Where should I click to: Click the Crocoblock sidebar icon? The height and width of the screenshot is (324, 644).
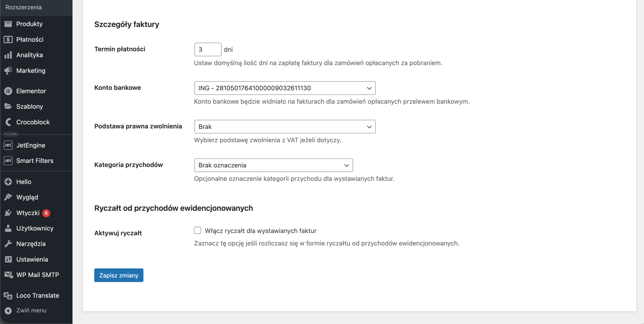pyautogui.click(x=8, y=122)
